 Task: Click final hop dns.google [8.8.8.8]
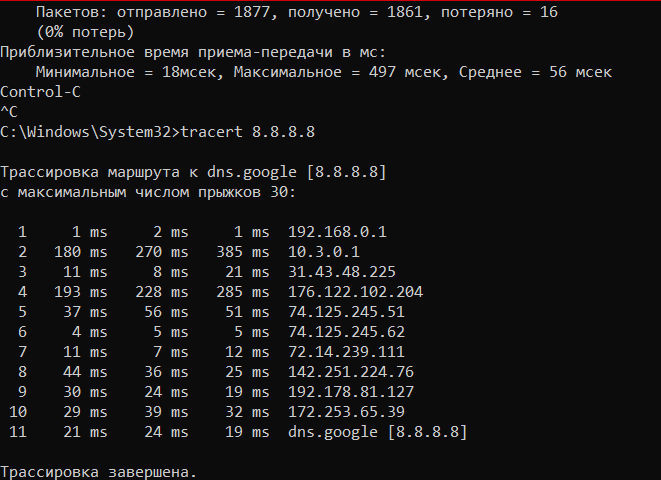(378, 432)
